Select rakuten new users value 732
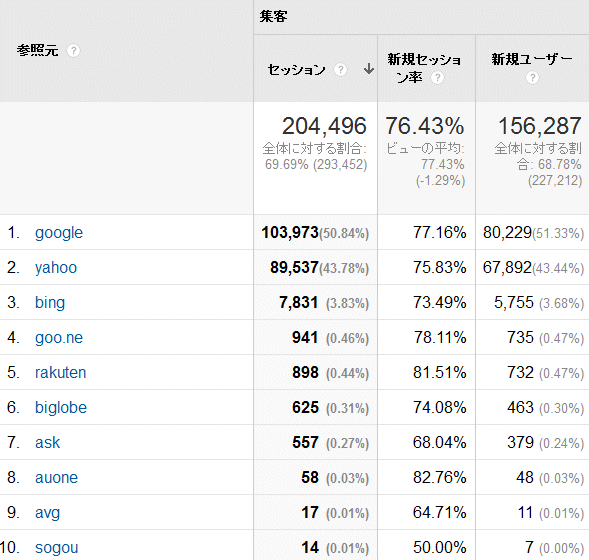The width and height of the screenshot is (589, 560). coord(520,372)
